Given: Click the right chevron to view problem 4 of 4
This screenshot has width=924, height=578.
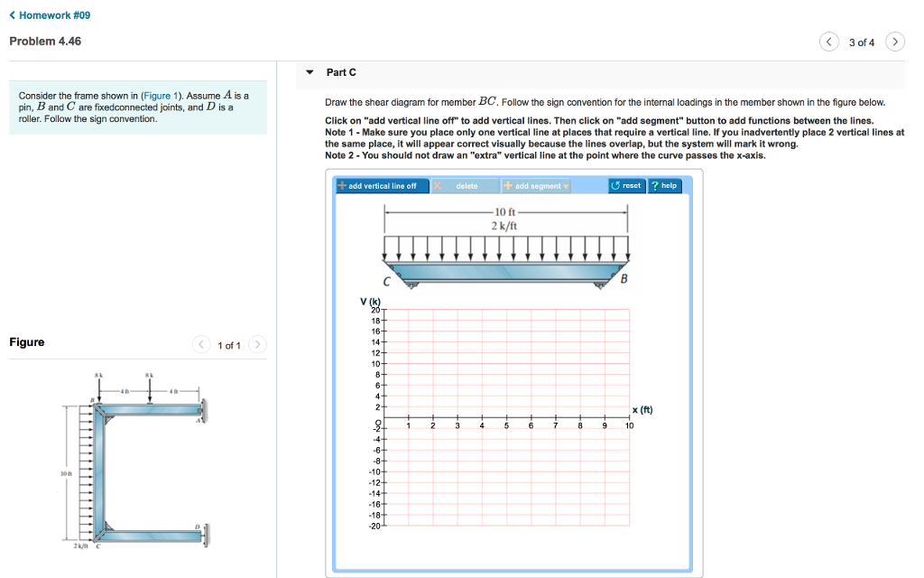Looking at the screenshot, I should point(894,42).
